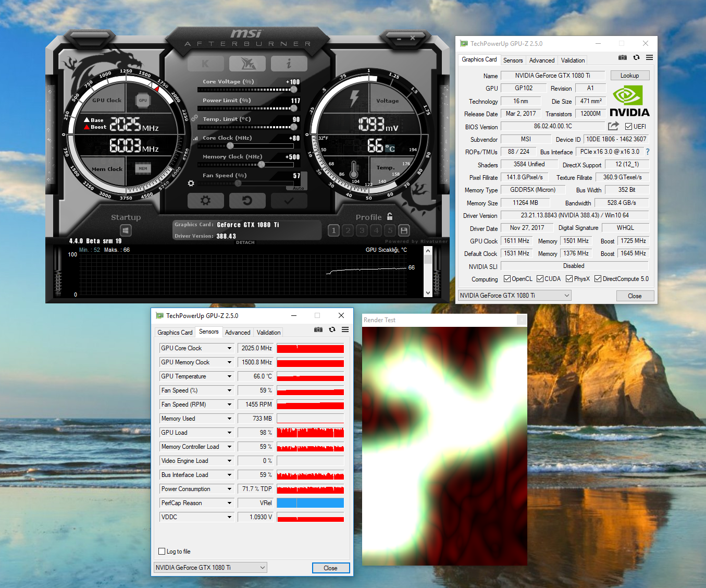Screen dimensions: 706x588
Task: Toggle the PhysX checkbox
Action: pos(569,279)
